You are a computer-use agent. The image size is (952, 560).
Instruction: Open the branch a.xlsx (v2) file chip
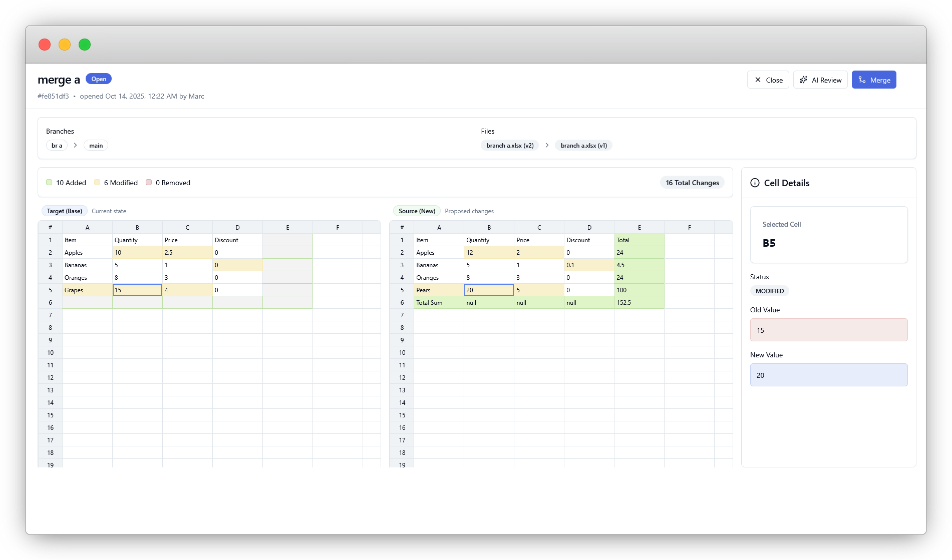[509, 145]
